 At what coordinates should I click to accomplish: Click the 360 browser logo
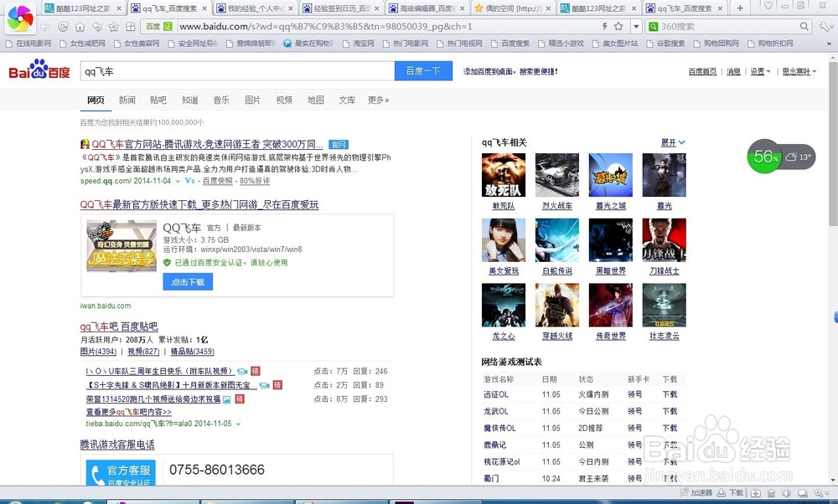(20, 18)
